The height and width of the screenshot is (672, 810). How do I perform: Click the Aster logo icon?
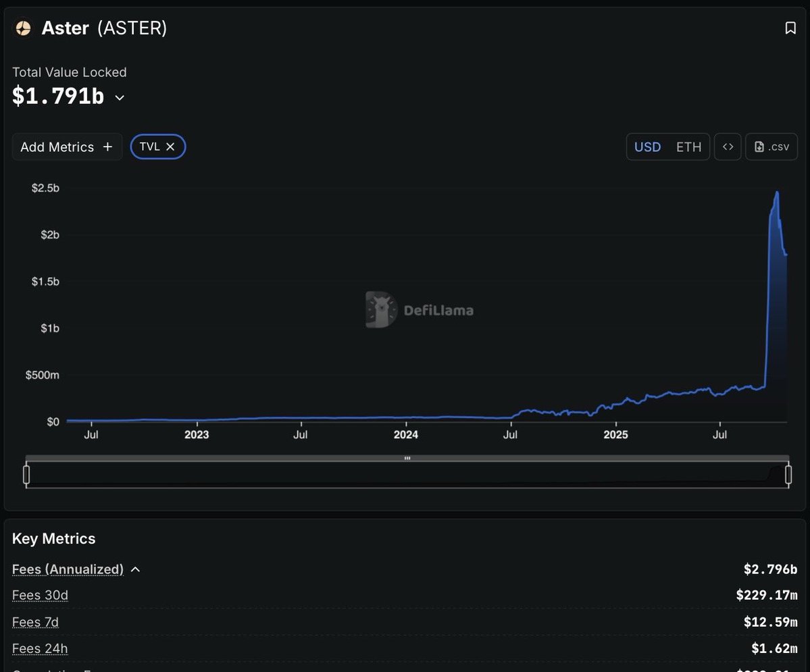pyautogui.click(x=23, y=28)
